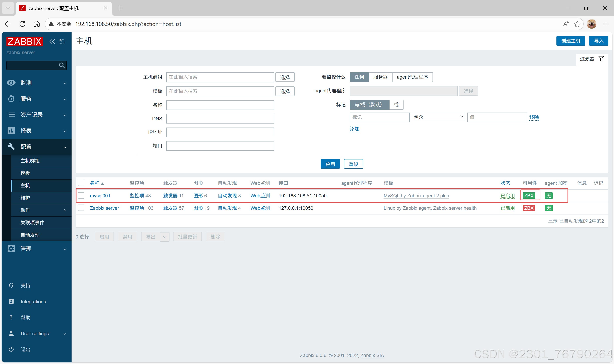Open Integrations from the sidebar

pyautogui.click(x=33, y=302)
